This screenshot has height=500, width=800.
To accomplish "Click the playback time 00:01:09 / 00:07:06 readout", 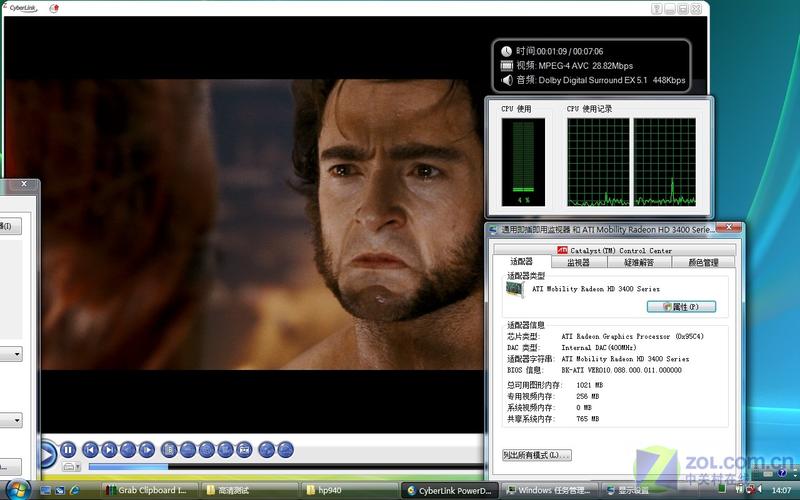I will click(569, 51).
